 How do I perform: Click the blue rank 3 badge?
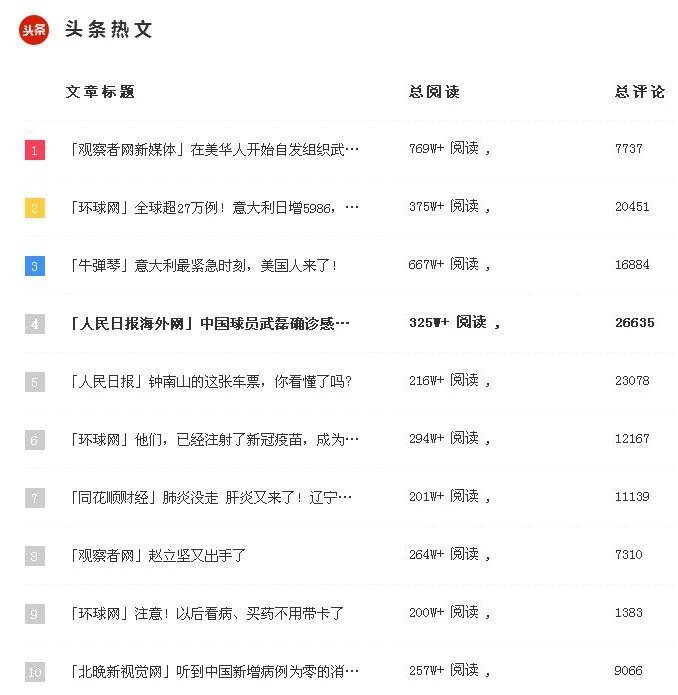click(35, 266)
